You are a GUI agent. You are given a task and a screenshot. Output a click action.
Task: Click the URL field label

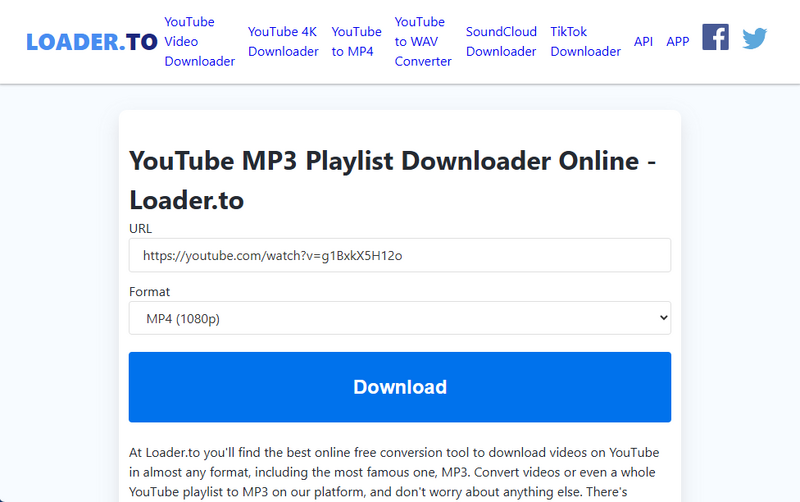(141, 229)
